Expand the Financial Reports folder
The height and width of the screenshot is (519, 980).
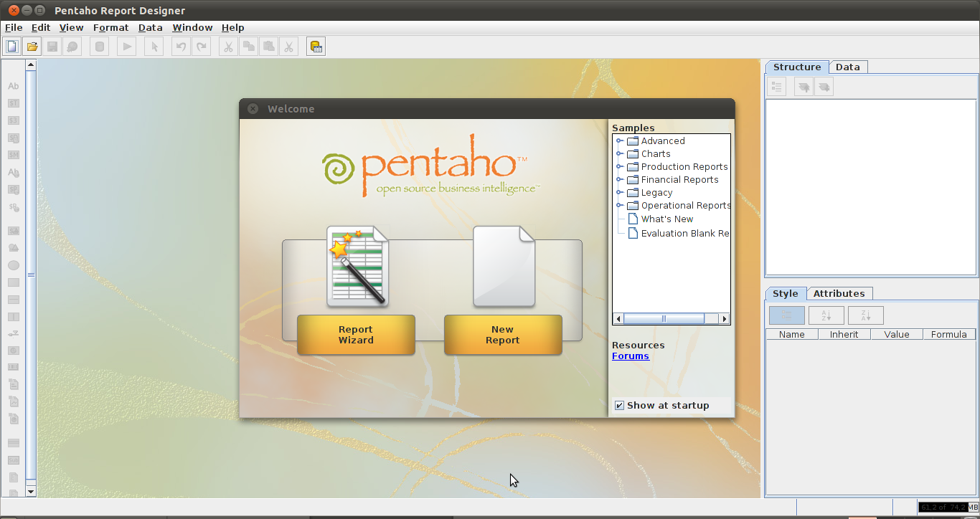coord(619,180)
